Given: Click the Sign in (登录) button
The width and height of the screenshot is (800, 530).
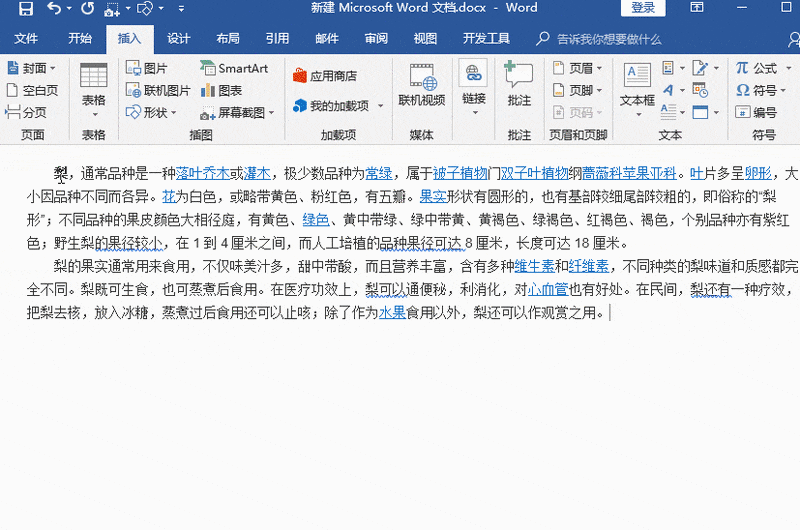Looking at the screenshot, I should (643, 8).
